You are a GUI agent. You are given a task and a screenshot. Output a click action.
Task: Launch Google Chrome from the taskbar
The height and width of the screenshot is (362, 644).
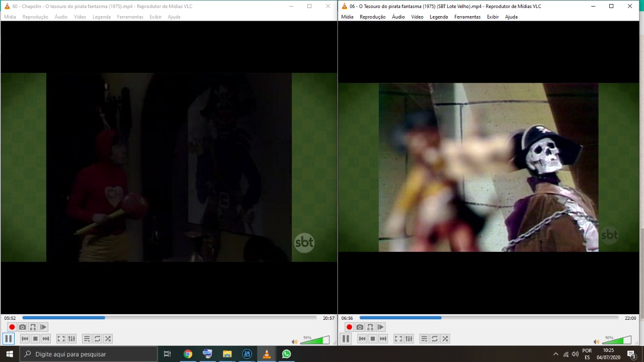pos(188,354)
